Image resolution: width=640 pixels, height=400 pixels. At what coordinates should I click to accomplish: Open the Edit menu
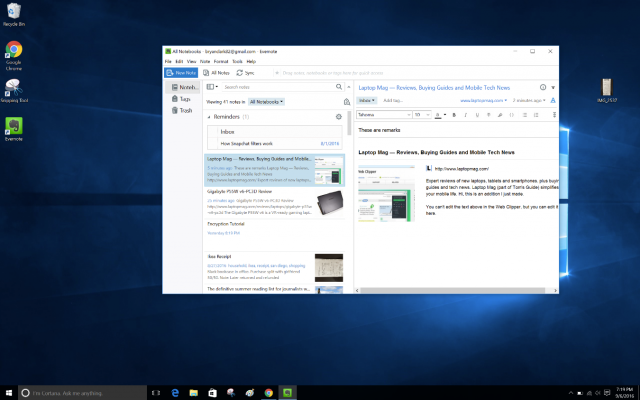[x=179, y=61]
